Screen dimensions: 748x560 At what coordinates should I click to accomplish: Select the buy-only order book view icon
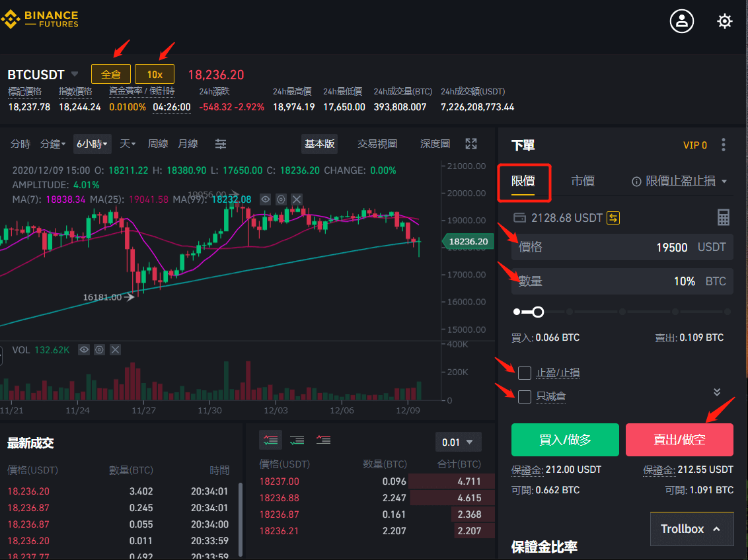[296, 440]
